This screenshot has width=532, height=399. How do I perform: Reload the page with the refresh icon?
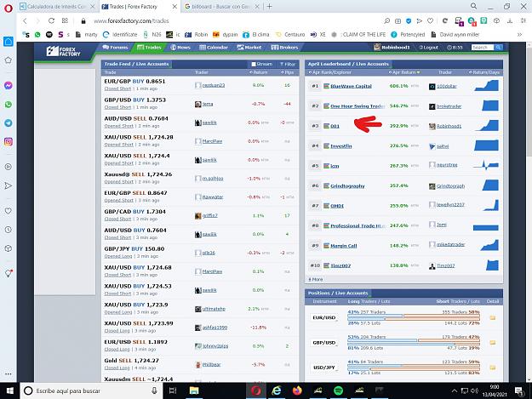[51, 20]
